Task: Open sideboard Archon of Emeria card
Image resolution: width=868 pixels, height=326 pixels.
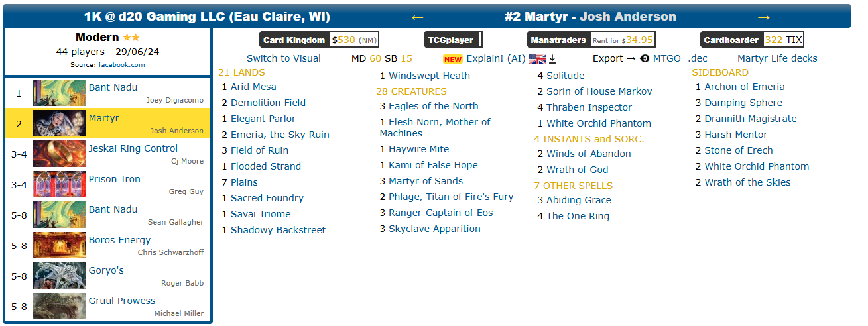Action: pos(745,87)
